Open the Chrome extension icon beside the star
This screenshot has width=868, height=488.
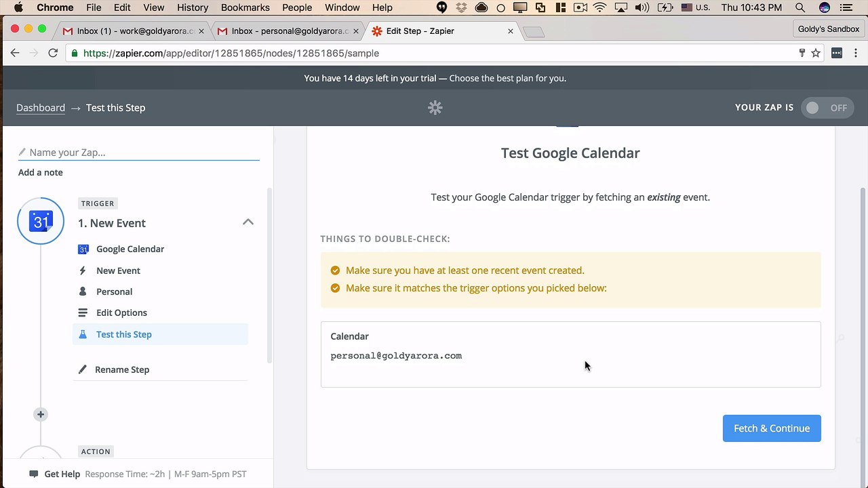coord(837,53)
